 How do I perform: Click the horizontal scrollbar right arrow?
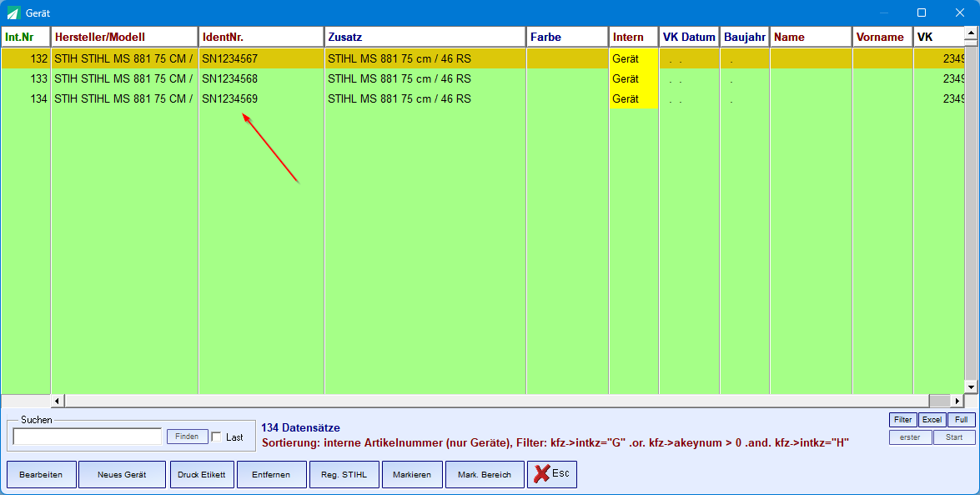click(x=957, y=401)
